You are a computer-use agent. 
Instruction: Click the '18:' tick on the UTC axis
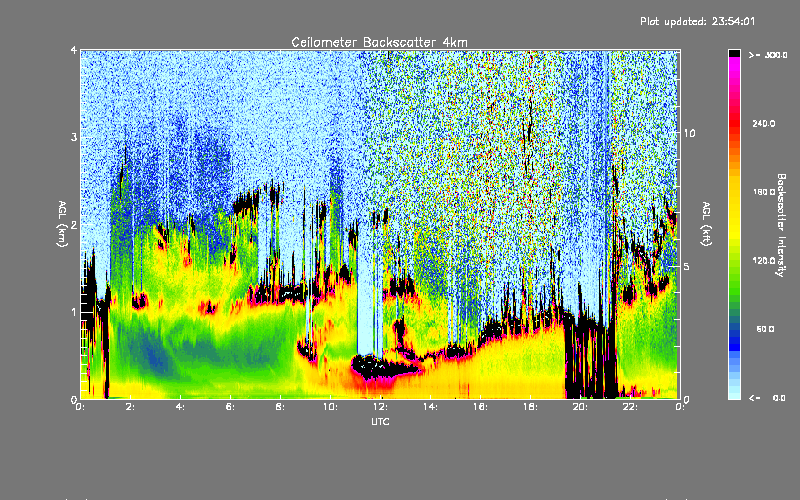[x=530, y=407]
